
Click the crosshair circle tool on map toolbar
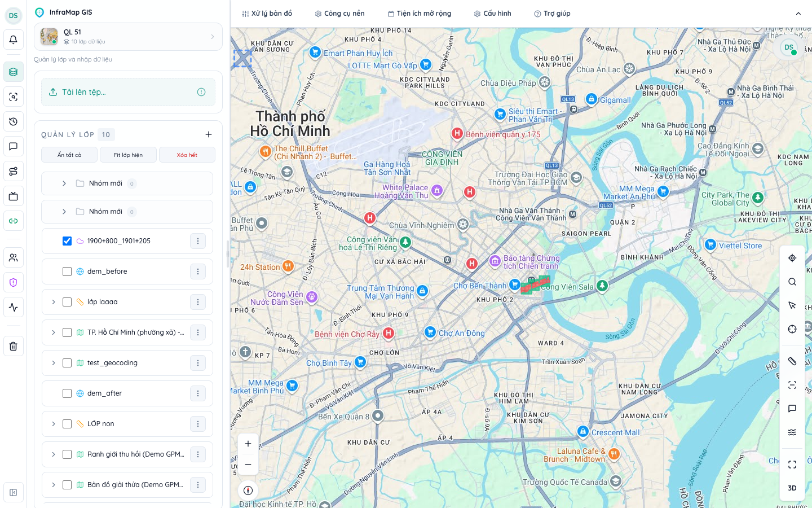point(792,329)
